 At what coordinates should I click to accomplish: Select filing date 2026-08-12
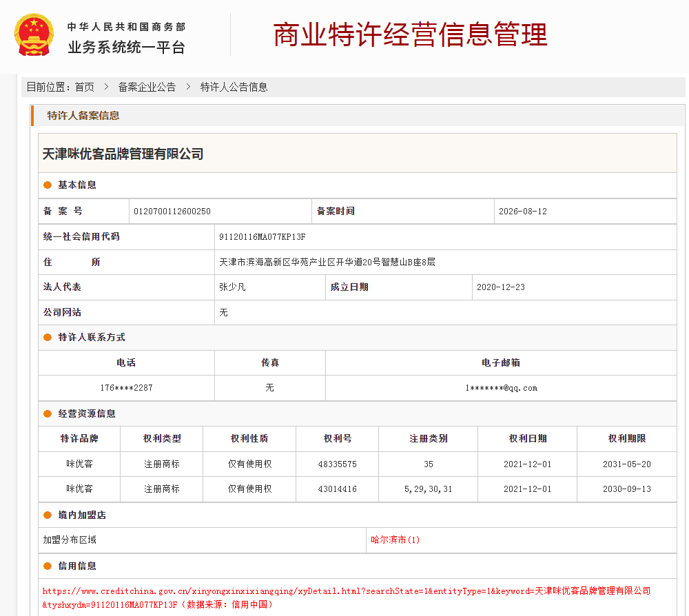[x=523, y=212]
